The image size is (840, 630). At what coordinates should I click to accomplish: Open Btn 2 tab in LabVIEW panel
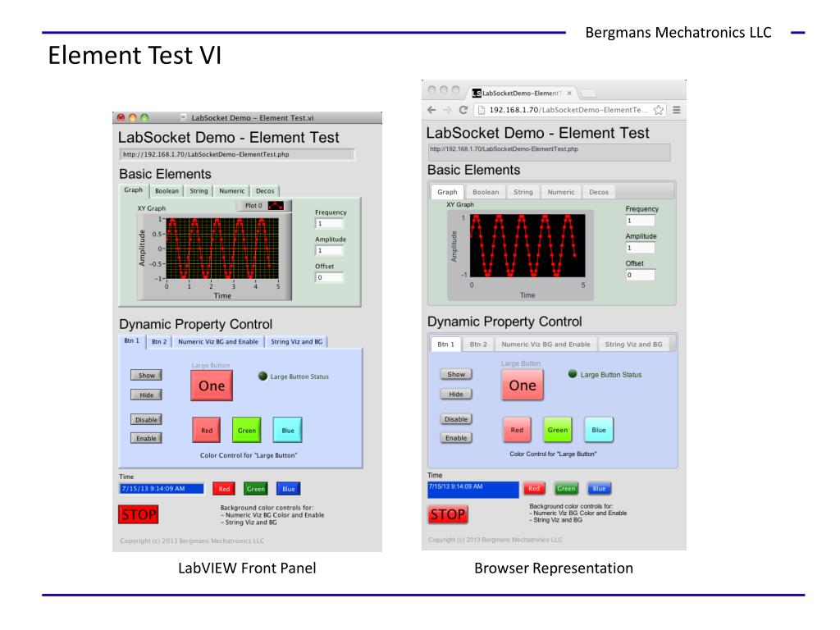159,342
